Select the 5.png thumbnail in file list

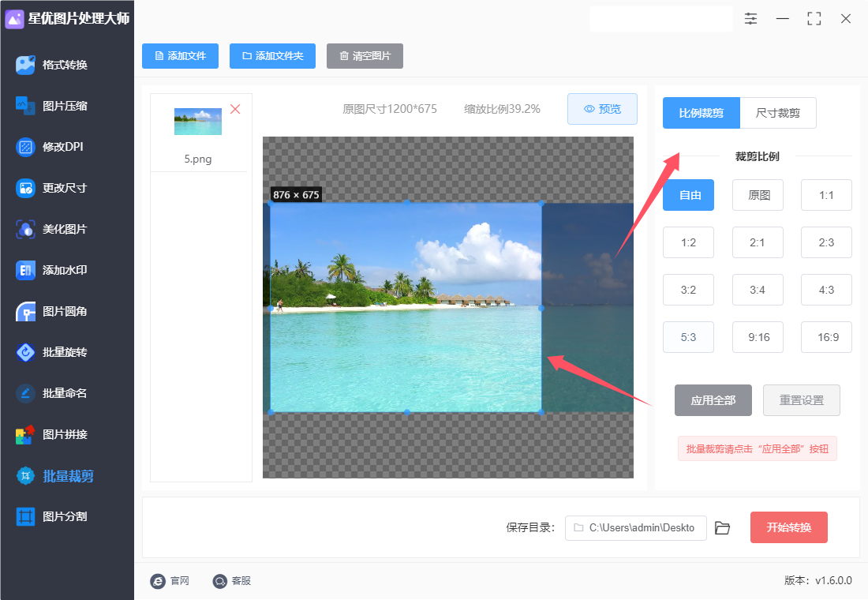point(197,122)
